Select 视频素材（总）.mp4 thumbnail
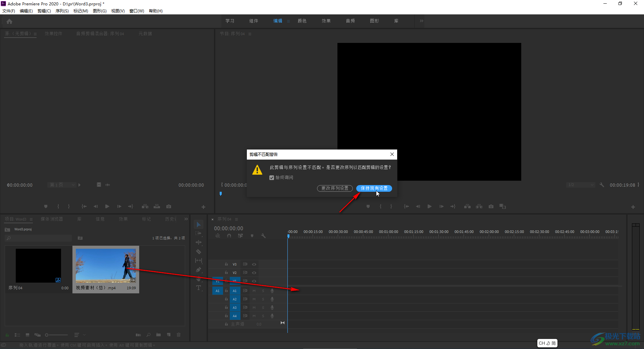The width and height of the screenshot is (644, 349). (x=106, y=266)
